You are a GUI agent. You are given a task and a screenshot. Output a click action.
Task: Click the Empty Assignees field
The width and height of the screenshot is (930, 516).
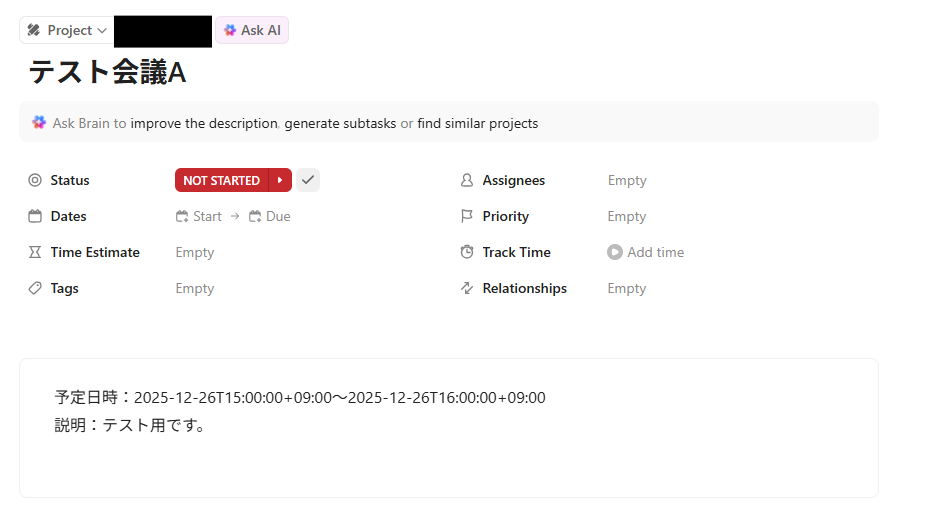click(x=627, y=180)
